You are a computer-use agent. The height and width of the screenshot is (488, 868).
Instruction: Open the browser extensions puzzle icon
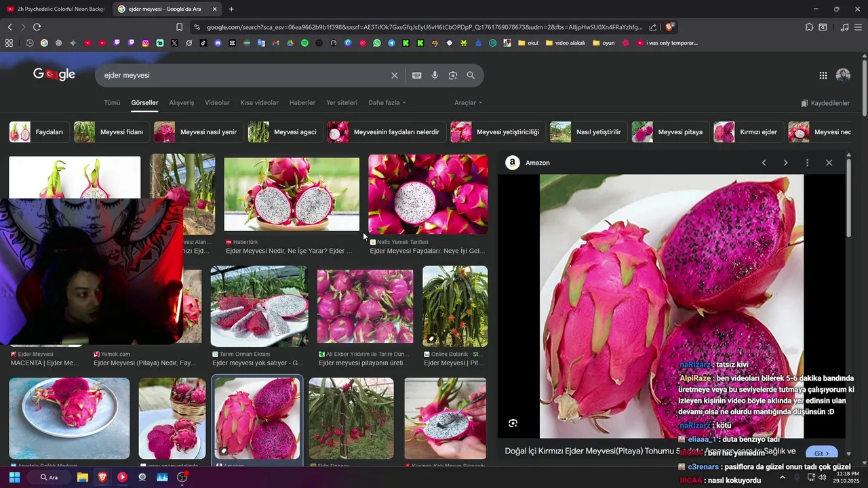tap(809, 27)
